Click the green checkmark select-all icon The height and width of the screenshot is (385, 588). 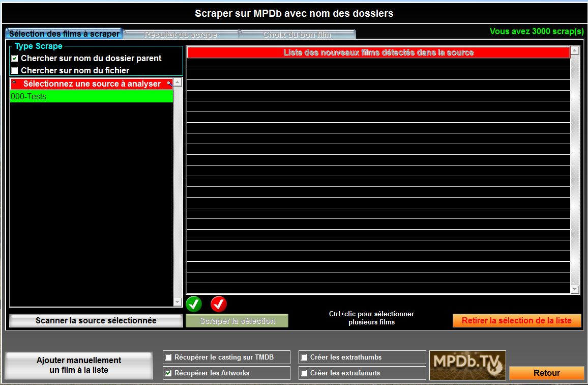click(194, 304)
